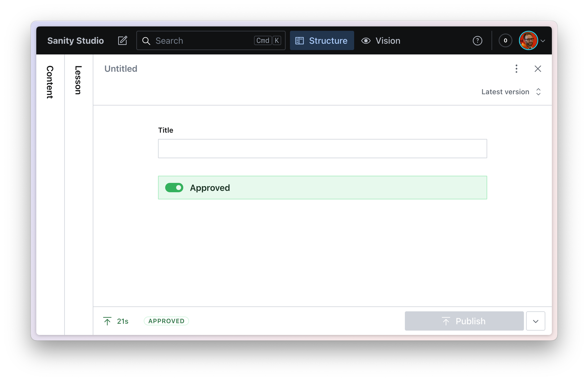The height and width of the screenshot is (381, 588).
Task: Close the Untitled document pane
Action: [x=538, y=69]
